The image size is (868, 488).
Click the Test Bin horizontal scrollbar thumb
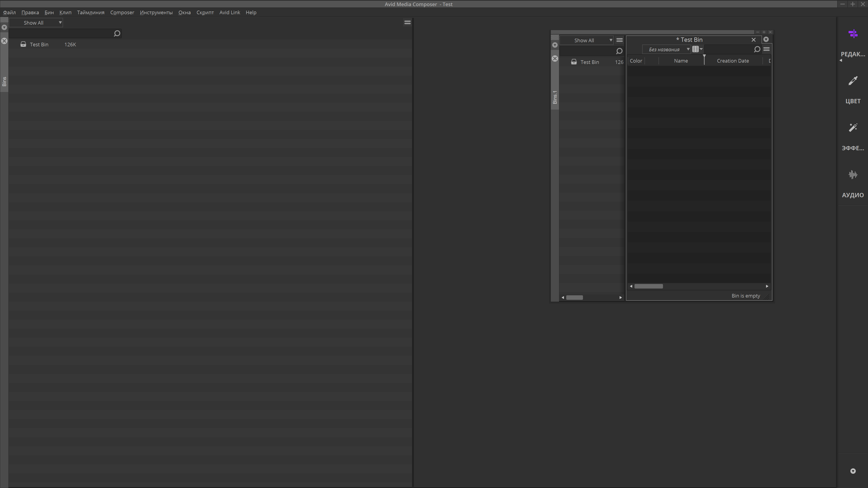pos(648,286)
